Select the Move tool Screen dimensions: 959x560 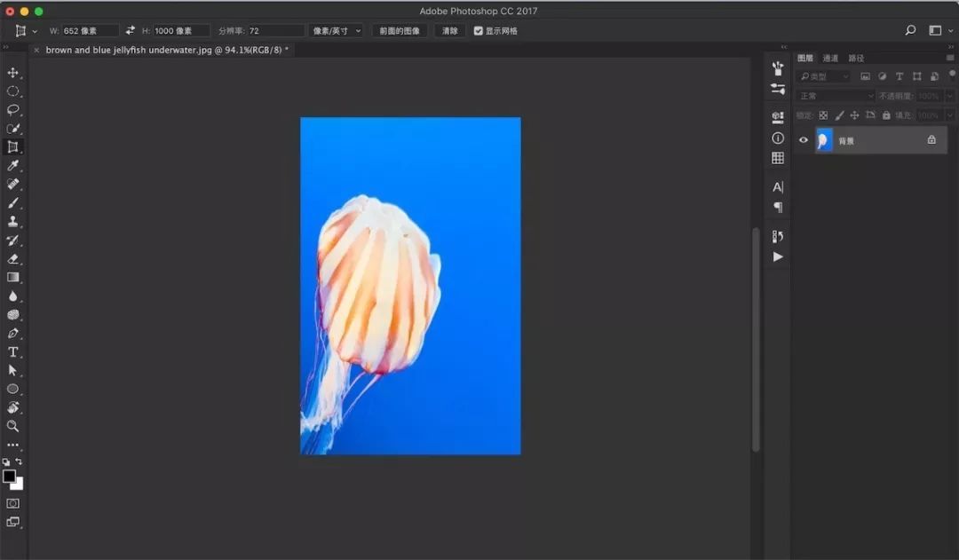(x=12, y=73)
